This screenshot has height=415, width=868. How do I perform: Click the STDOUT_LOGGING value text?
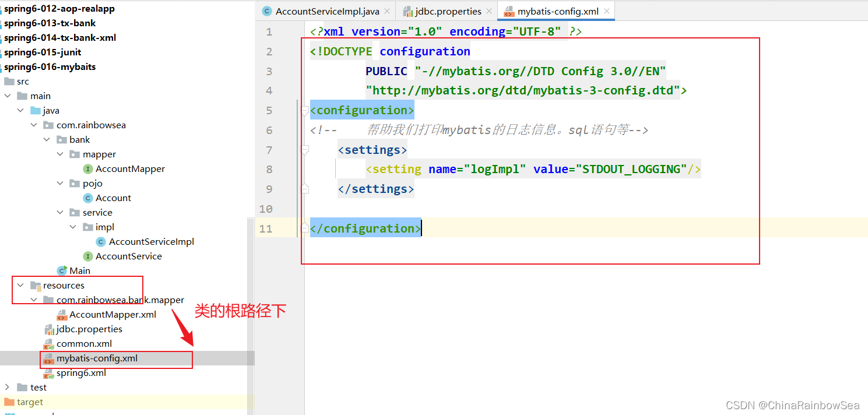tap(631, 169)
